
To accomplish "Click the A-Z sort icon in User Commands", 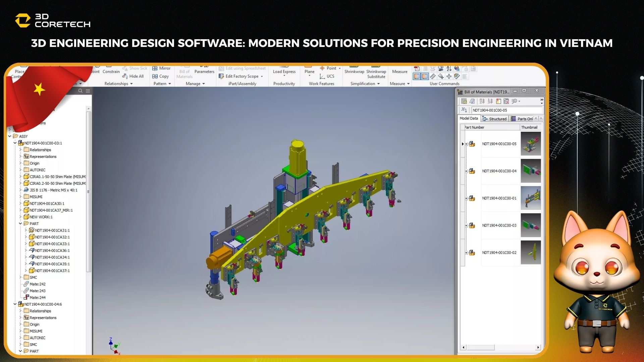I will point(449,69).
